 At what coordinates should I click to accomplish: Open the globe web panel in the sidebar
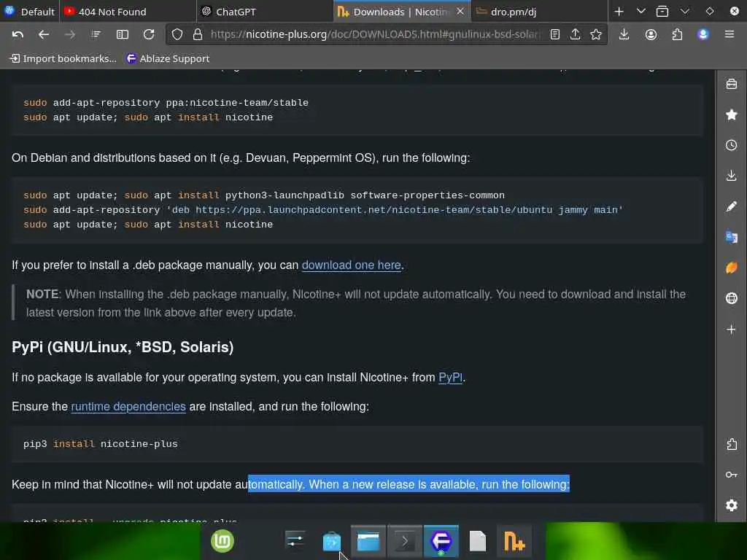pos(731,298)
